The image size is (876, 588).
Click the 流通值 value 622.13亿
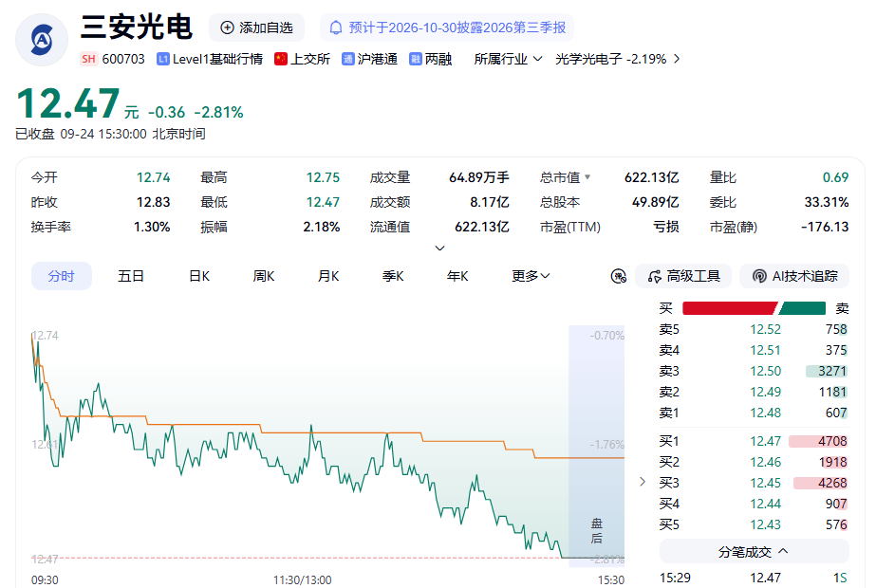pos(481,227)
